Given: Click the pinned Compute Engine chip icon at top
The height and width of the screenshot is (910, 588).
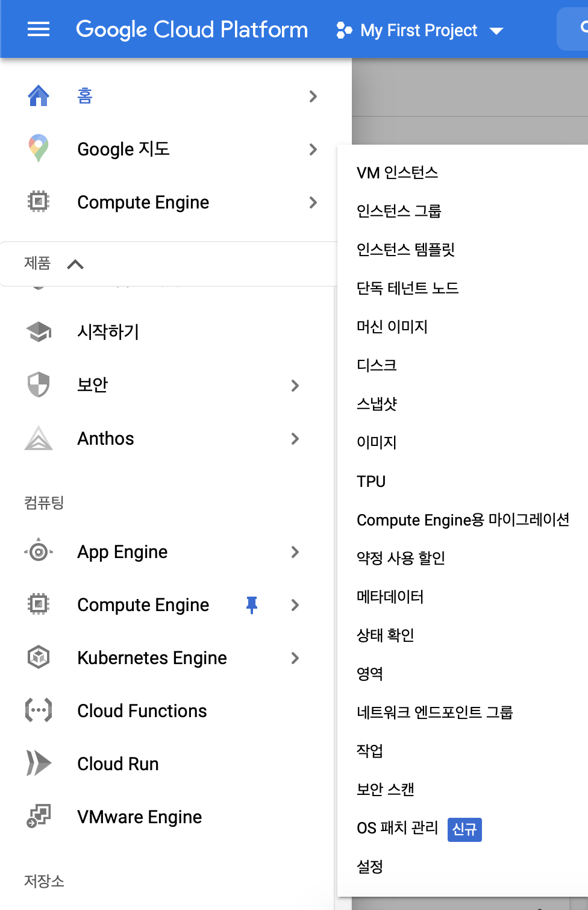Looking at the screenshot, I should 39,201.
